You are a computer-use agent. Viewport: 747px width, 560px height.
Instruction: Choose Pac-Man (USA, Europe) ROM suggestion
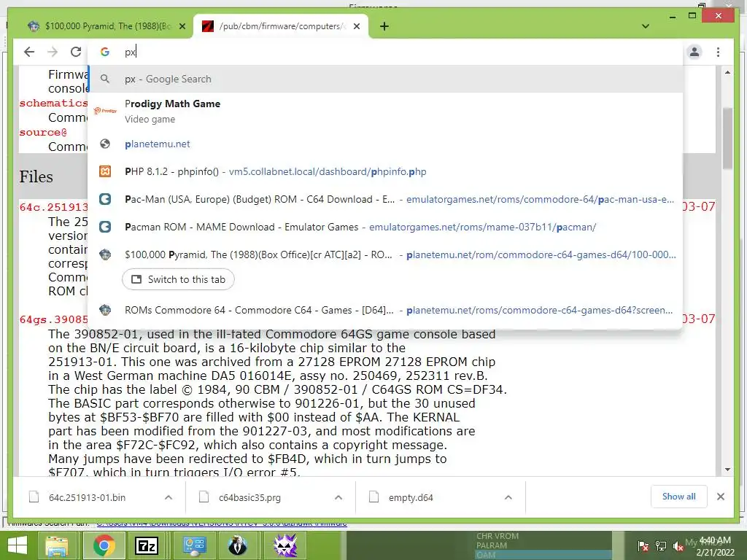click(x=385, y=199)
